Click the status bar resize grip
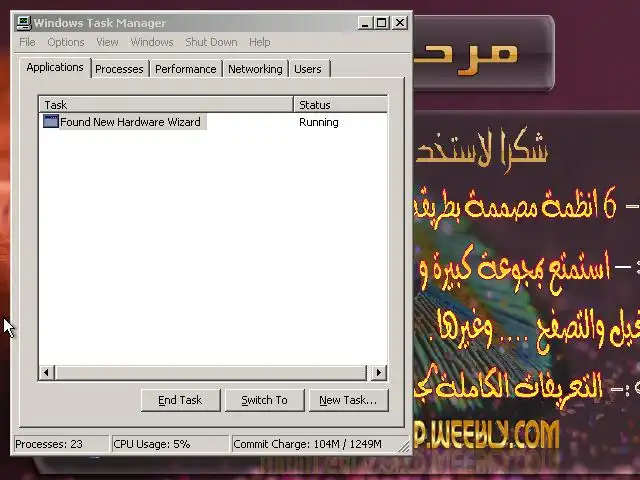The image size is (640, 480). (404, 447)
